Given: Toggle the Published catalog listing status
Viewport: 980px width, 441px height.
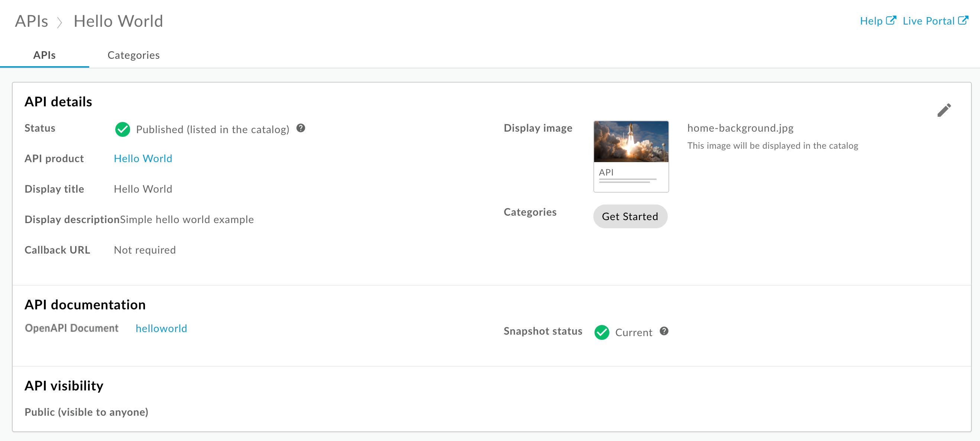Looking at the screenshot, I should (123, 129).
